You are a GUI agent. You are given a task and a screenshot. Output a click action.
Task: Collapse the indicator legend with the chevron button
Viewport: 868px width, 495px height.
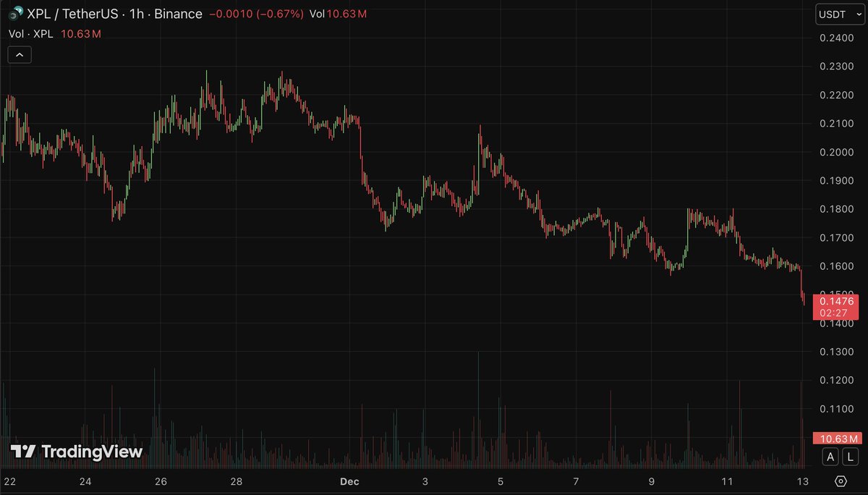click(20, 54)
